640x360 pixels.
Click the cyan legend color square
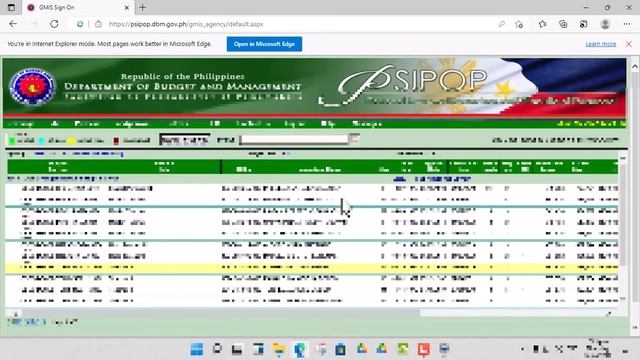[42, 141]
